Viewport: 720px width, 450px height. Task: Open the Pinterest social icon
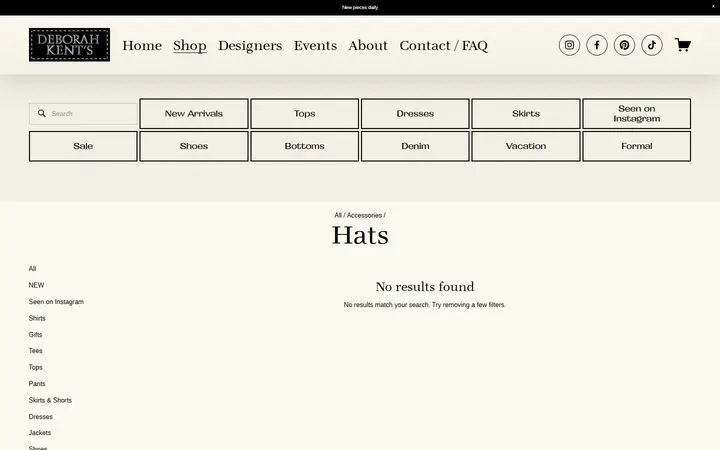coord(624,45)
